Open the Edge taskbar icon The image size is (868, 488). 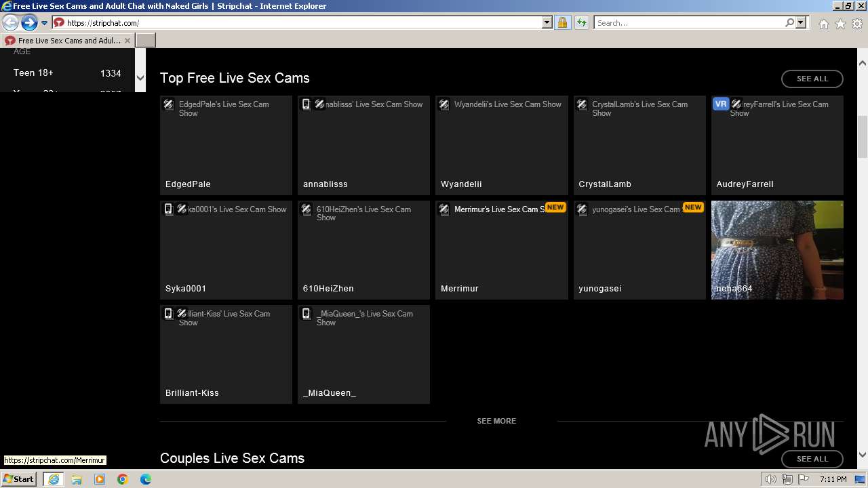tap(146, 479)
